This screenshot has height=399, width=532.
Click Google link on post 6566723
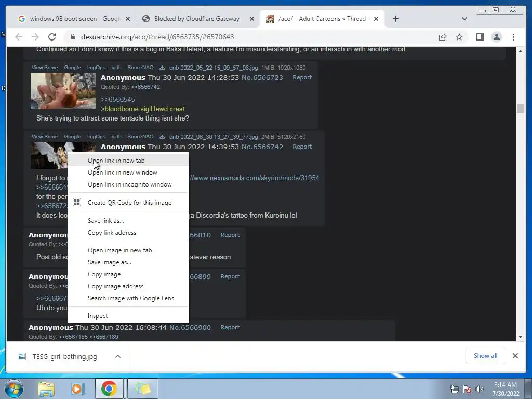click(x=72, y=68)
